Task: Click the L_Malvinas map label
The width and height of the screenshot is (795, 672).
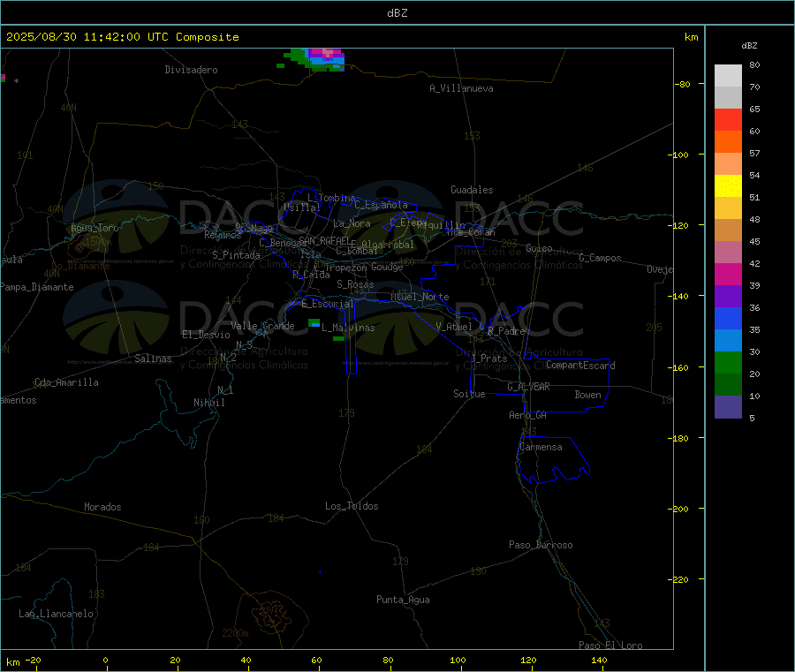Action: (x=348, y=328)
